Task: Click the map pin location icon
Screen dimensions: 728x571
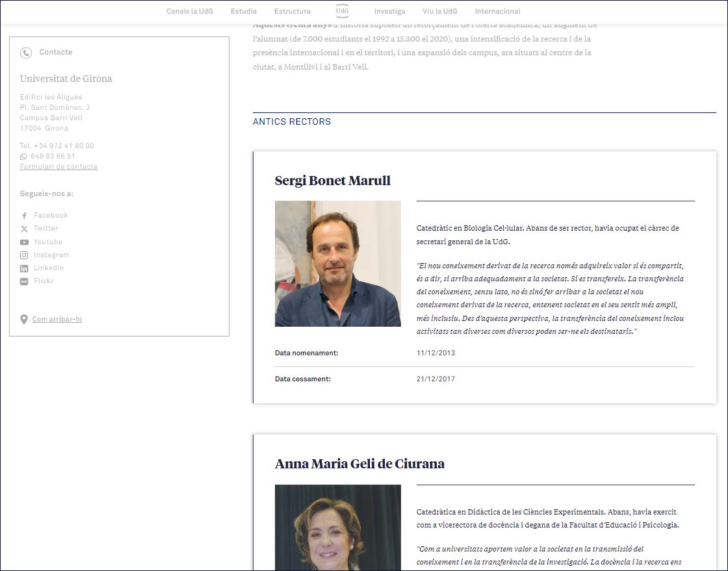Action: tap(24, 319)
